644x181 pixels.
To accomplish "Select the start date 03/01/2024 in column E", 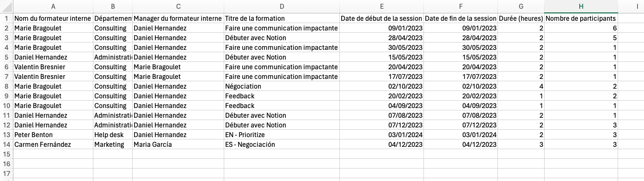I will click(381, 135).
